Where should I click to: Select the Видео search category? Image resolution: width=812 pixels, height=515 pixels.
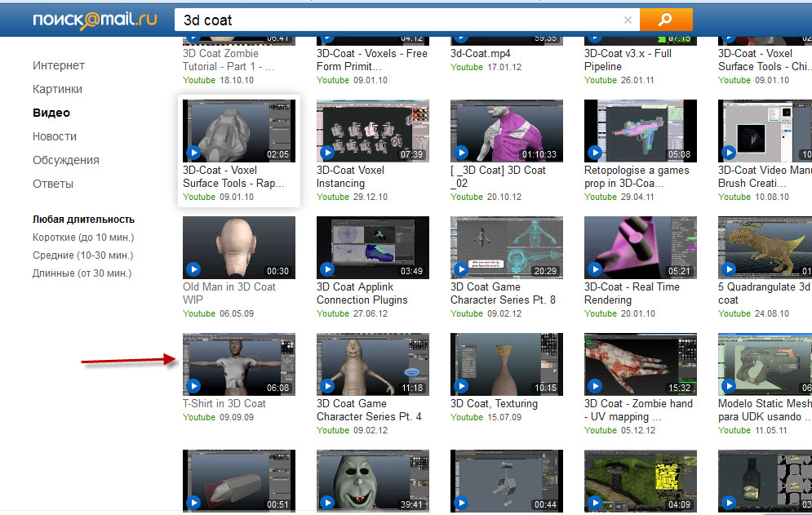[x=51, y=113]
